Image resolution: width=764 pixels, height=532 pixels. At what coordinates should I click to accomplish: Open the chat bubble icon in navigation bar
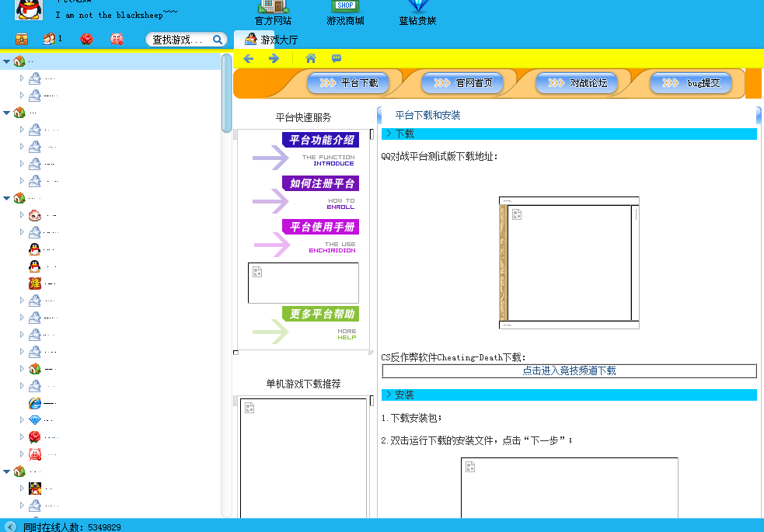[337, 59]
